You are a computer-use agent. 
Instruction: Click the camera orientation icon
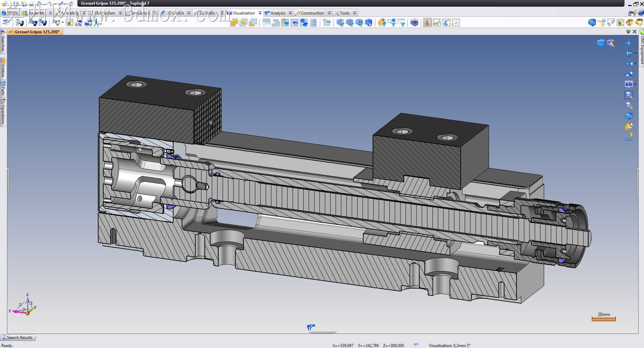[x=628, y=63]
